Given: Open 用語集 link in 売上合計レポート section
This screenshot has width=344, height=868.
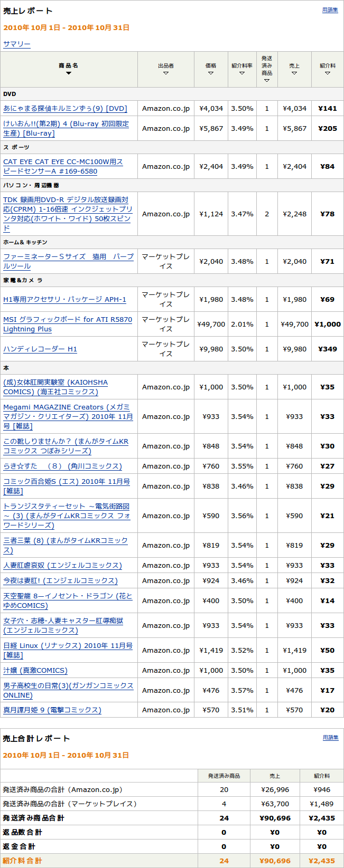Looking at the screenshot, I should tap(330, 738).
